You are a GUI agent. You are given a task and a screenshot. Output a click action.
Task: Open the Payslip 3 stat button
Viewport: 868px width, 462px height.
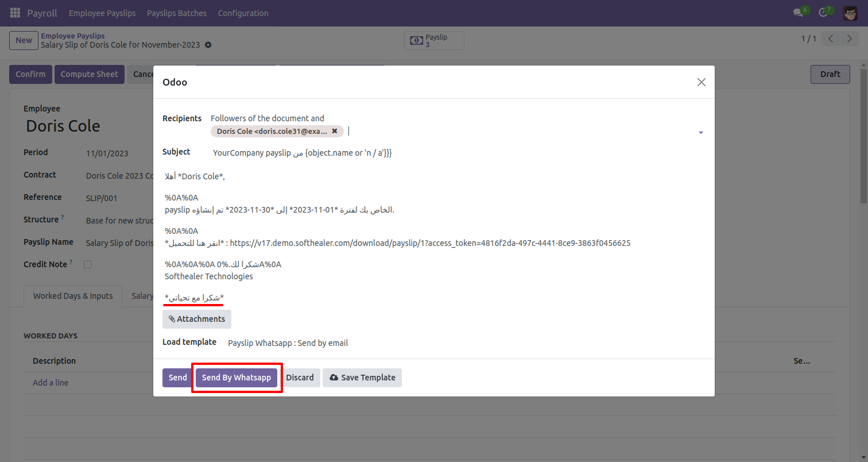click(x=434, y=40)
